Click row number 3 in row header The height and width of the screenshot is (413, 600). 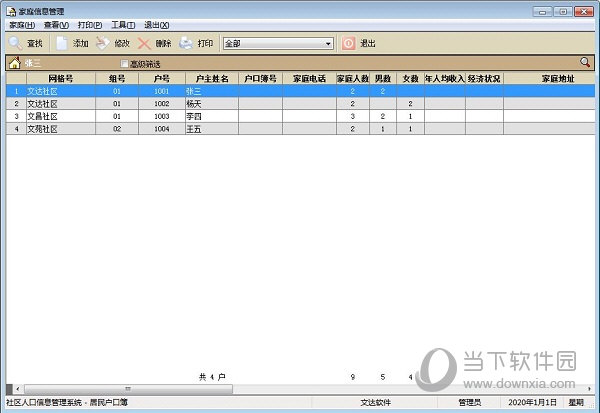pyautogui.click(x=16, y=116)
